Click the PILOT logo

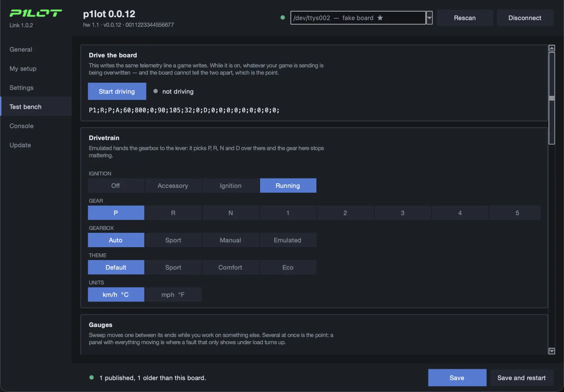36,13
